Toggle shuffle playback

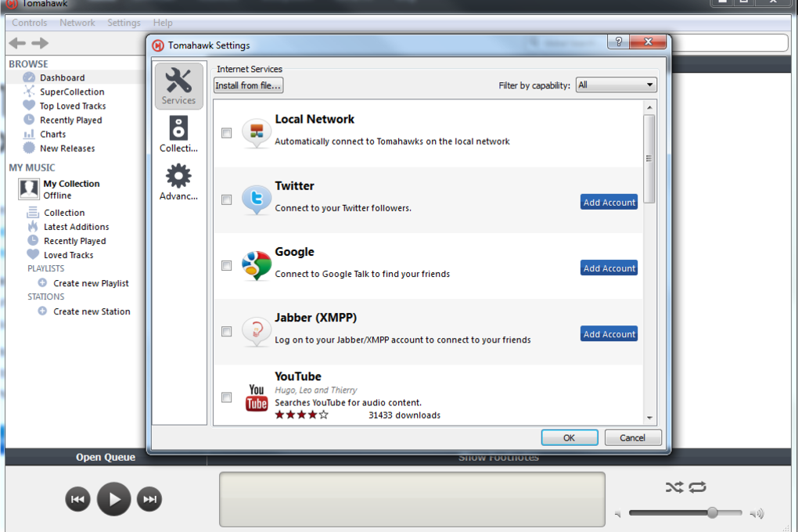674,487
